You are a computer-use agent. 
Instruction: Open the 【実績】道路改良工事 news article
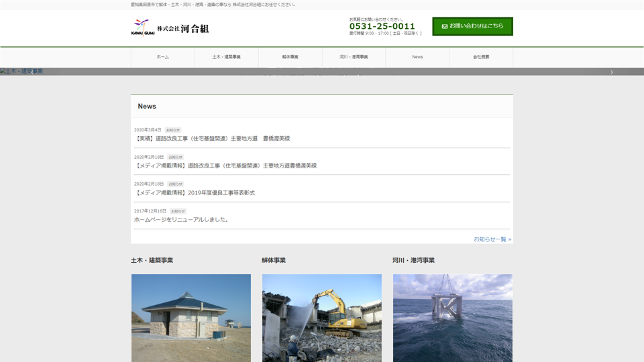click(212, 139)
